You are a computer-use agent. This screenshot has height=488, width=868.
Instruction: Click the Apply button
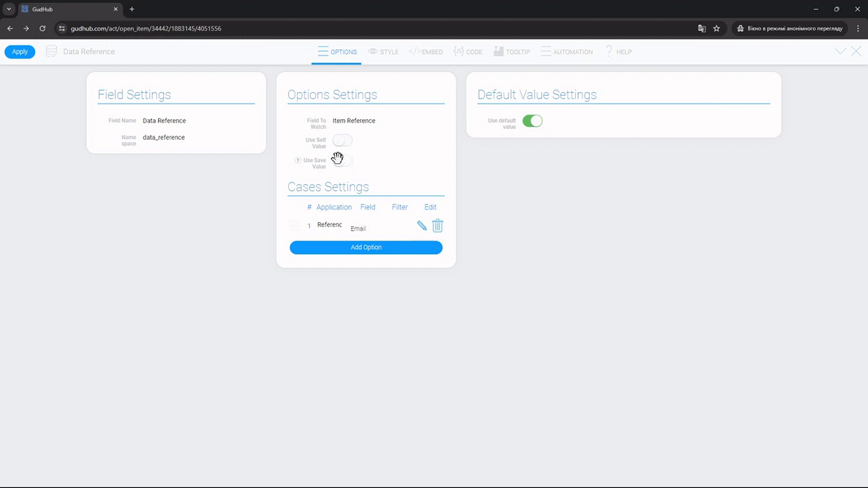pyautogui.click(x=20, y=52)
